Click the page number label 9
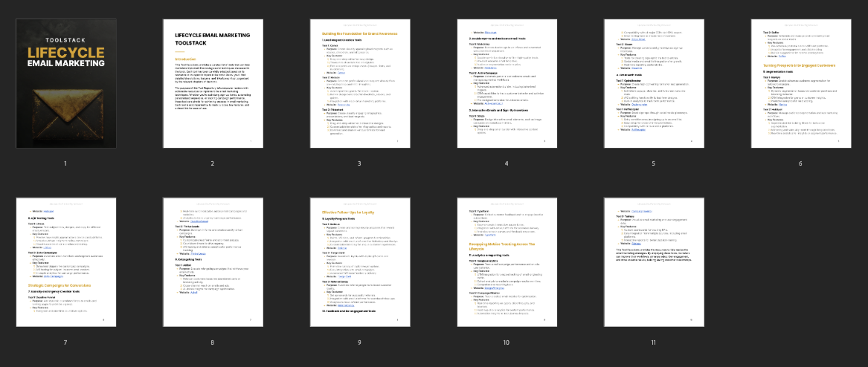 click(359, 342)
